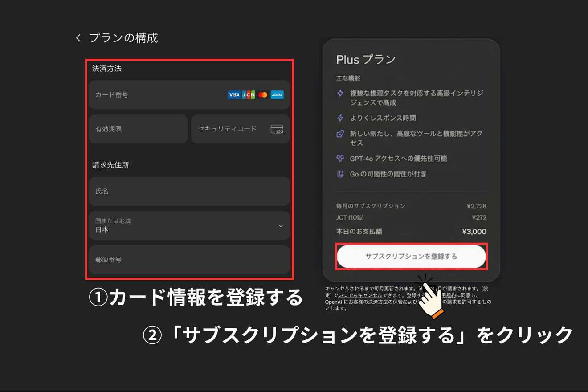
Task: Click the icon beside Go の可能性 line
Action: click(x=340, y=174)
